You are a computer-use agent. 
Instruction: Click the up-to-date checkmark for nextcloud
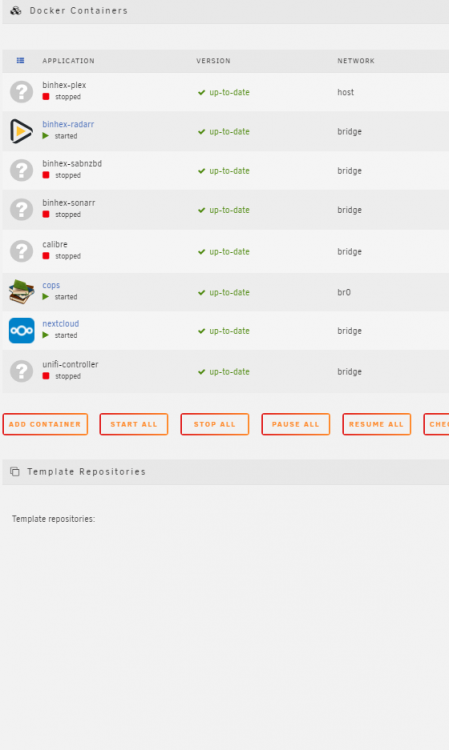tap(201, 331)
